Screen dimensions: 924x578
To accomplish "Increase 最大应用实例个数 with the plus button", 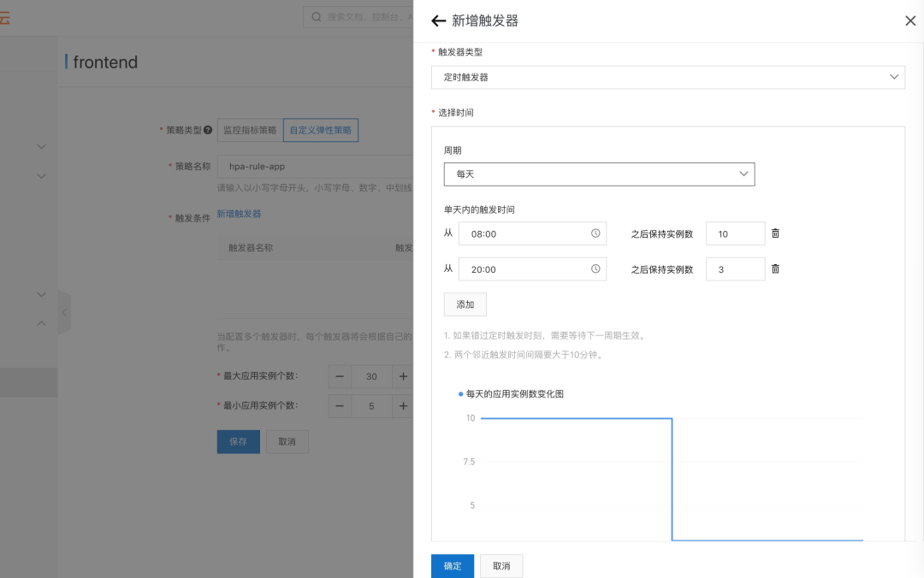I will point(403,376).
